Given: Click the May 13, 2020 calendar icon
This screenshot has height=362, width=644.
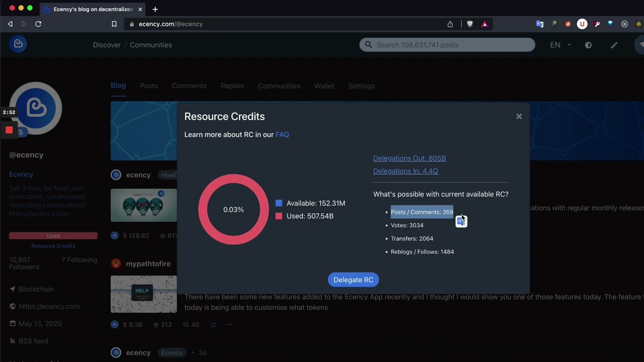Looking at the screenshot, I should tap(13, 324).
